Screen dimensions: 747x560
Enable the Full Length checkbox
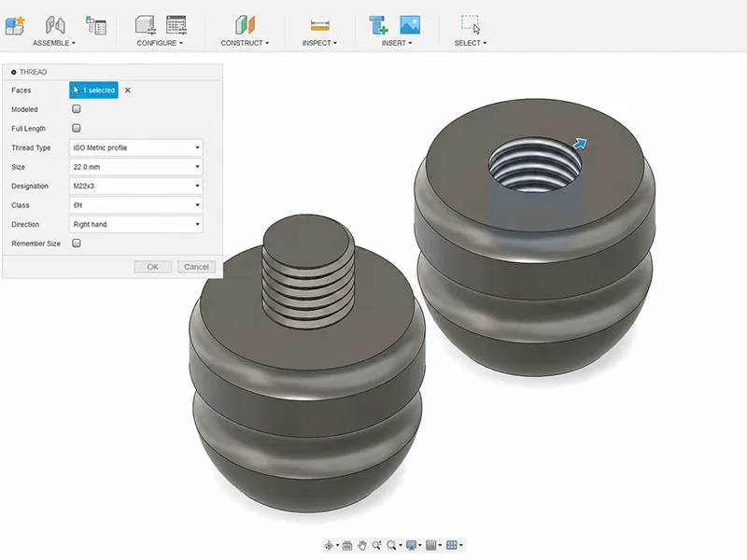tap(77, 128)
